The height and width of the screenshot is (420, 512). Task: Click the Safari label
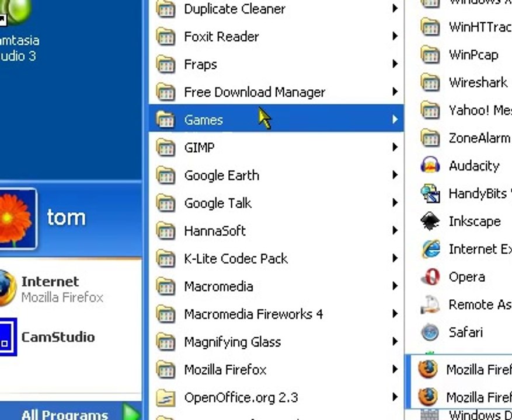tap(466, 332)
